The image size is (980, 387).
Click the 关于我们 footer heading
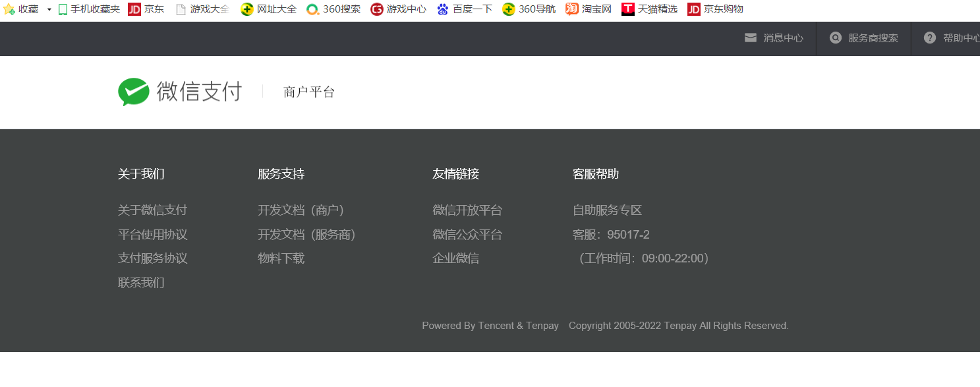(141, 174)
